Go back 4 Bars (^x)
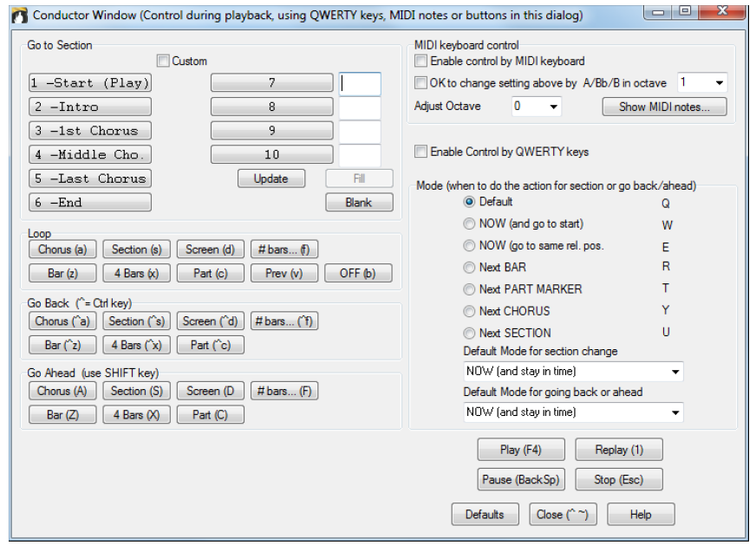Image resolution: width=756 pixels, height=545 pixels. coord(136,345)
